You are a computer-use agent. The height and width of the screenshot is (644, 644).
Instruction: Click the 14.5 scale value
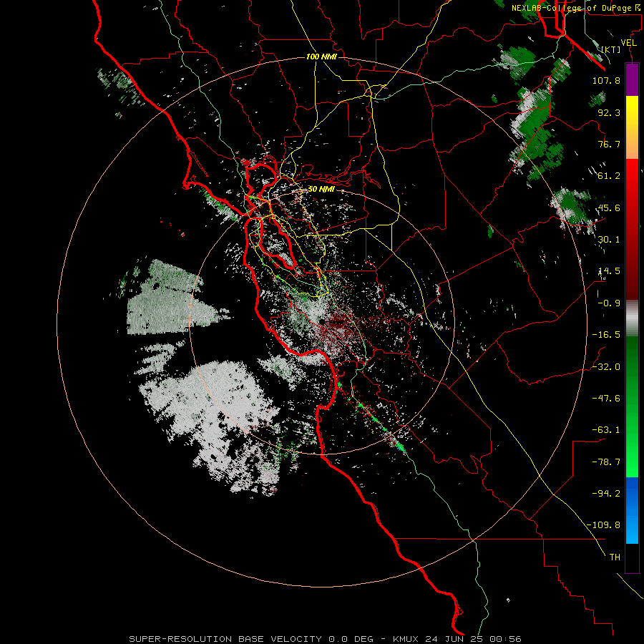(609, 271)
